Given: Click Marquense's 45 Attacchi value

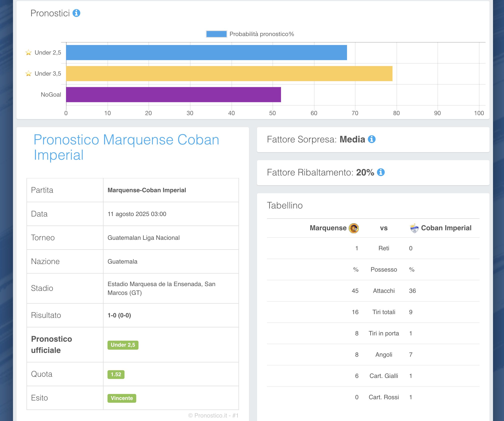Looking at the screenshot, I should [x=355, y=291].
